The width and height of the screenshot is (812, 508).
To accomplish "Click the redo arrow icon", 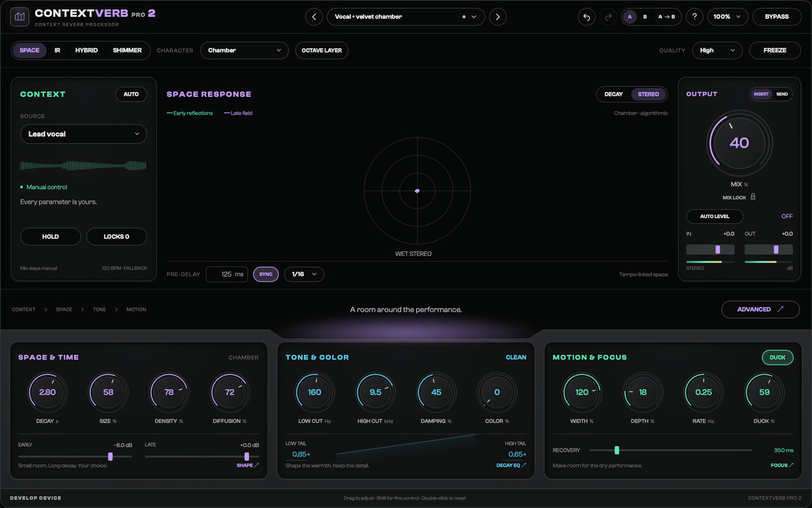I will [x=608, y=17].
